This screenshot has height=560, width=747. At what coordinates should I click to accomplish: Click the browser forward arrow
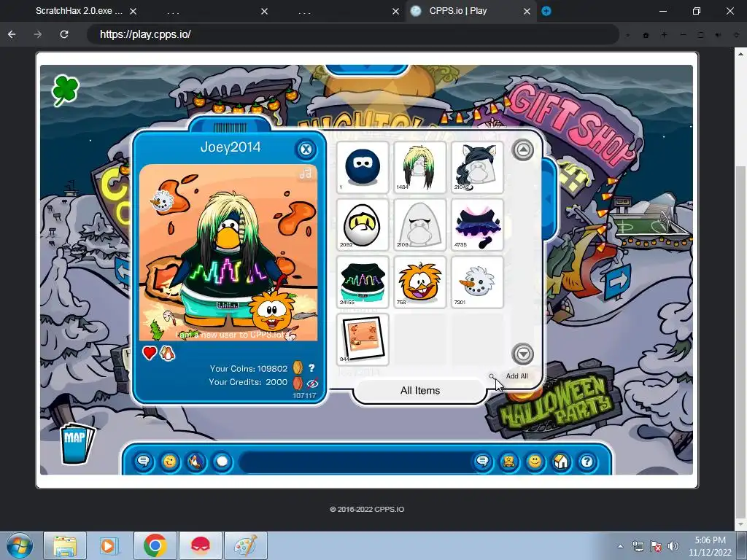point(38,34)
